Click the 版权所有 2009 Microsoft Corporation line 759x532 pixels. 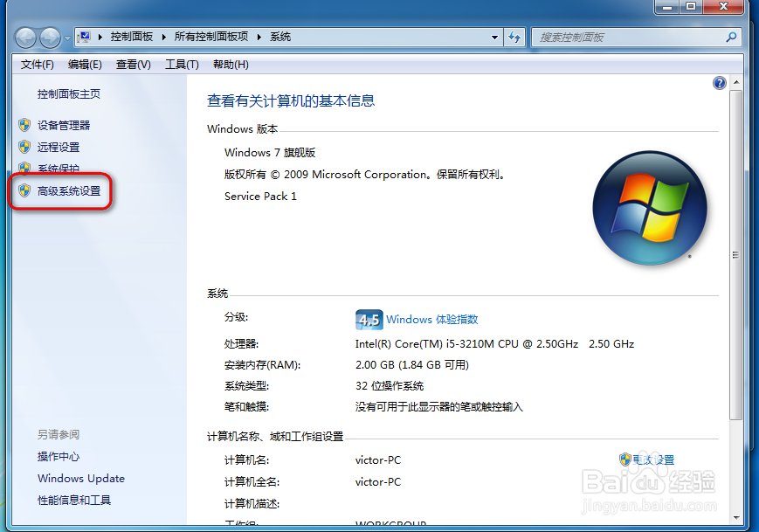pos(364,174)
